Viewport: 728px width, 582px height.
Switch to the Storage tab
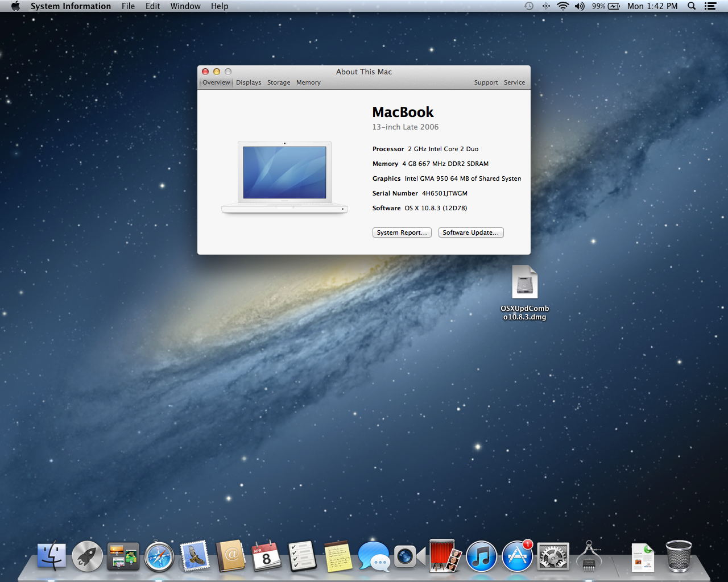(279, 82)
